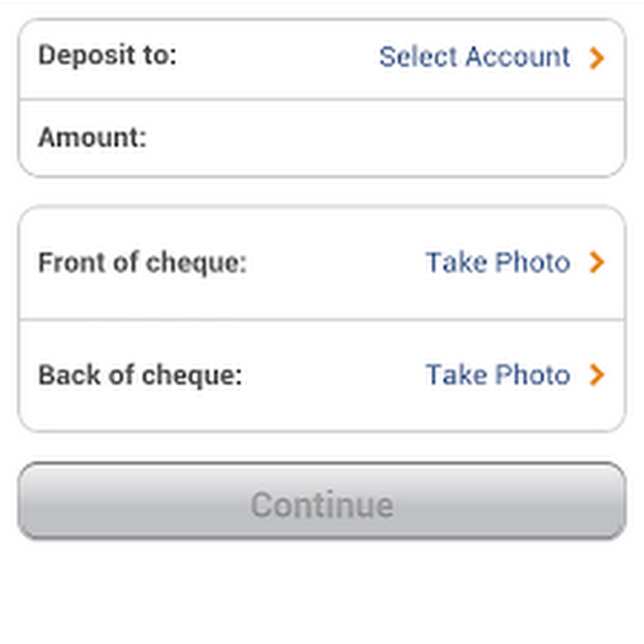Click the word "Photo" in back cheque row
Viewport: 644px width, 644px height.
pos(533,375)
